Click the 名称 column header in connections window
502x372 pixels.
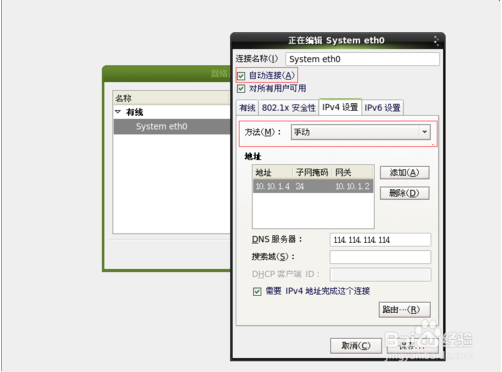point(172,98)
